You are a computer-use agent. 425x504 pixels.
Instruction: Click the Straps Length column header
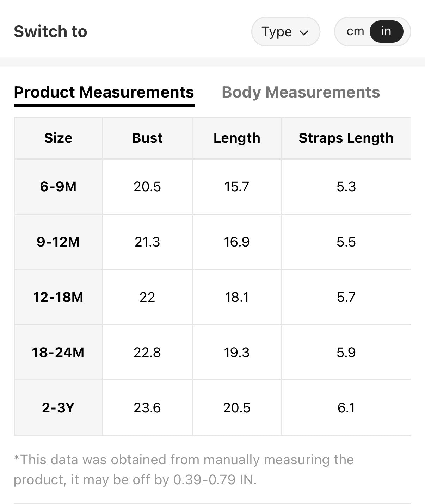coord(346,138)
